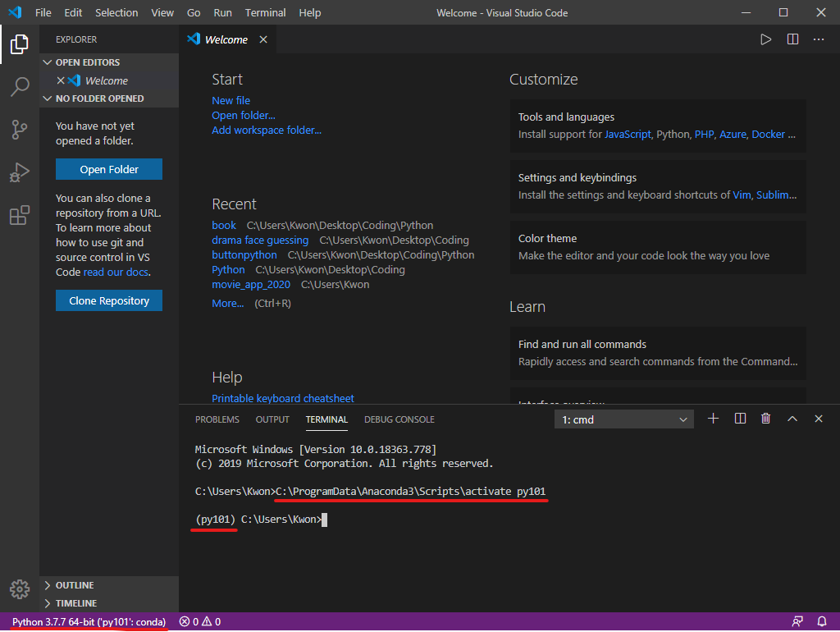Open the Terminal menu

click(x=265, y=12)
